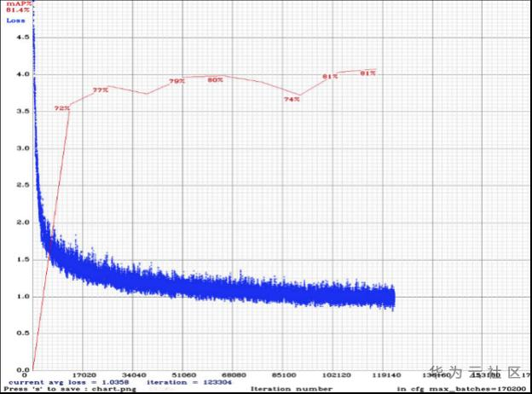Click the '102120' iteration axis label

pos(336,375)
